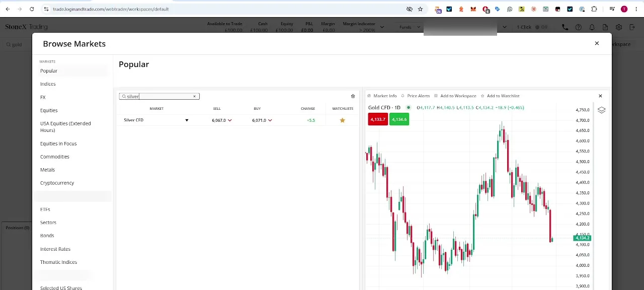Open platform settings gear icon
Screen dimensions: 644x290
pyautogui.click(x=619, y=27)
